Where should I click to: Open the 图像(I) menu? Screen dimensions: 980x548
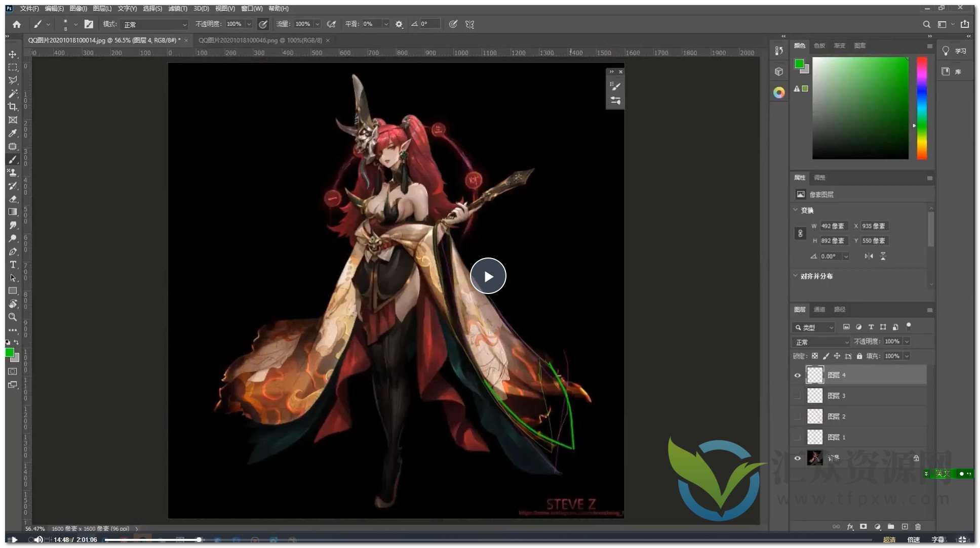[79, 9]
